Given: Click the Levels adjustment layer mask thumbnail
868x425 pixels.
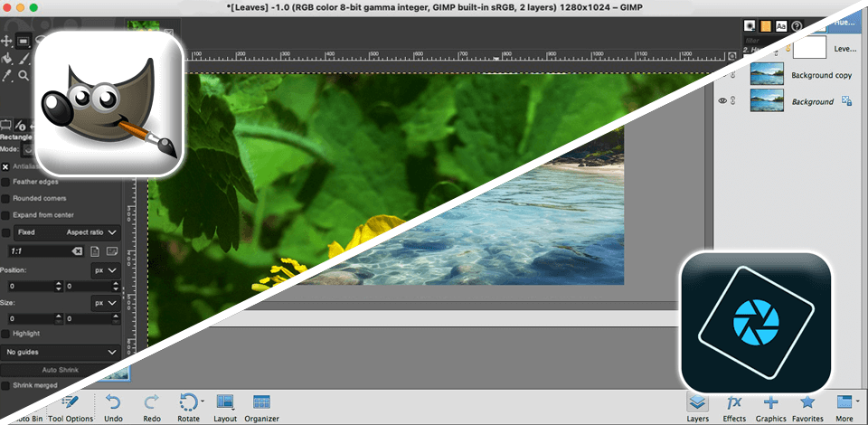Looking at the screenshot, I should pos(810,48).
